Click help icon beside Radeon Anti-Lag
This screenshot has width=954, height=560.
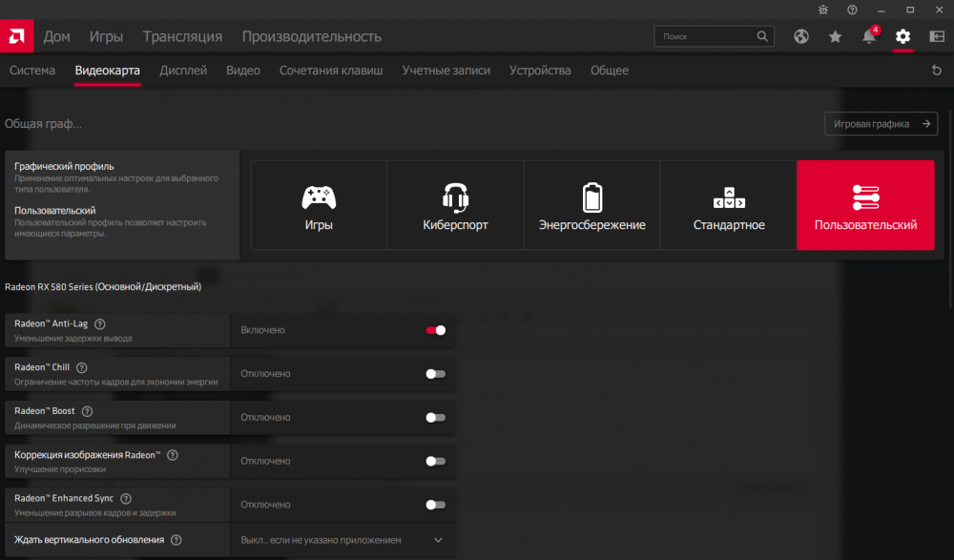tap(100, 324)
